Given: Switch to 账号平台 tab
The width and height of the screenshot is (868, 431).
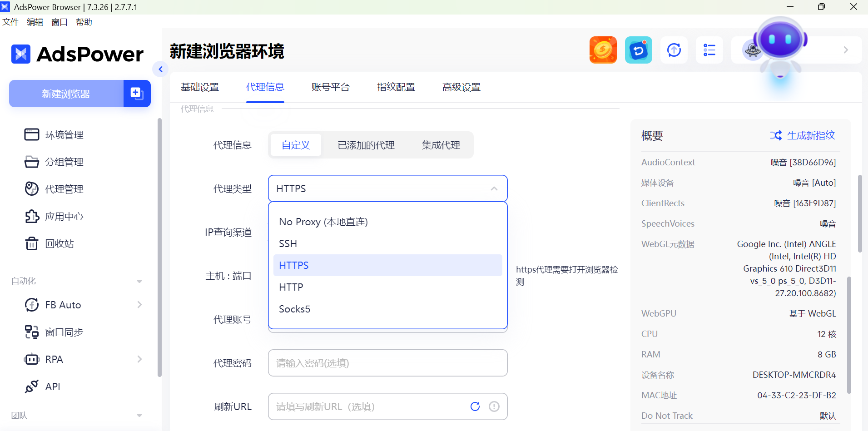Looking at the screenshot, I should [x=331, y=87].
